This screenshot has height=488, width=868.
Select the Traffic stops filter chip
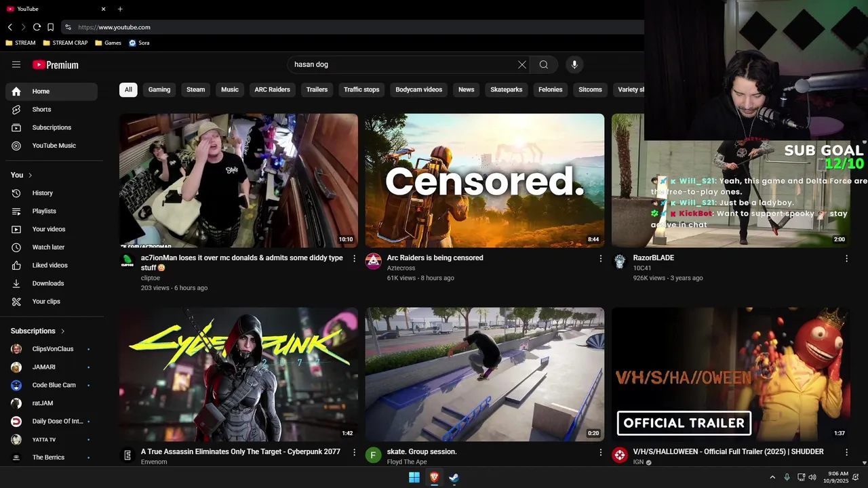pyautogui.click(x=361, y=89)
